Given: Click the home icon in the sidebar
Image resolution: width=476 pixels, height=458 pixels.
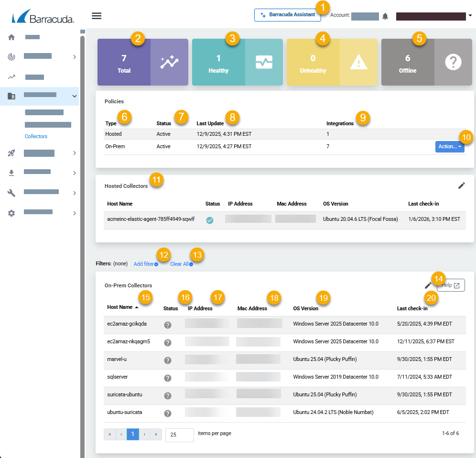Looking at the screenshot, I should pos(11,37).
